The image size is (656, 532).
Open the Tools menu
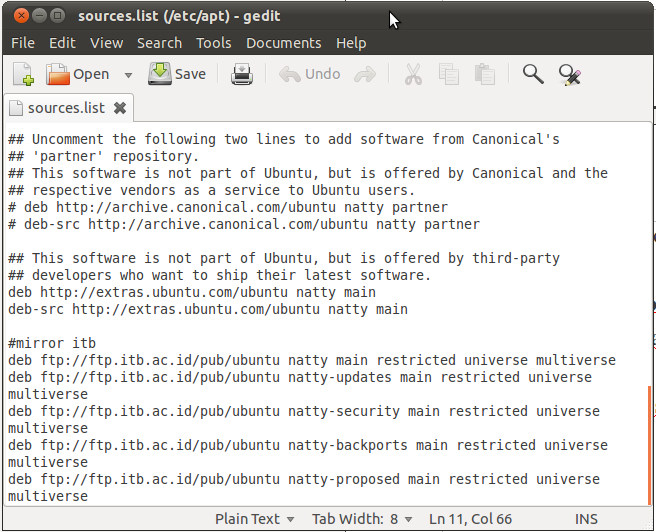click(214, 43)
